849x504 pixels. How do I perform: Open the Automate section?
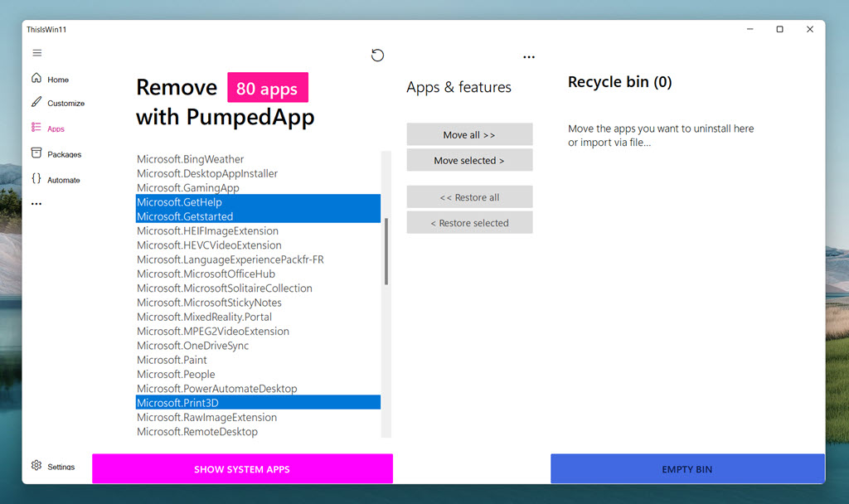[x=63, y=180]
